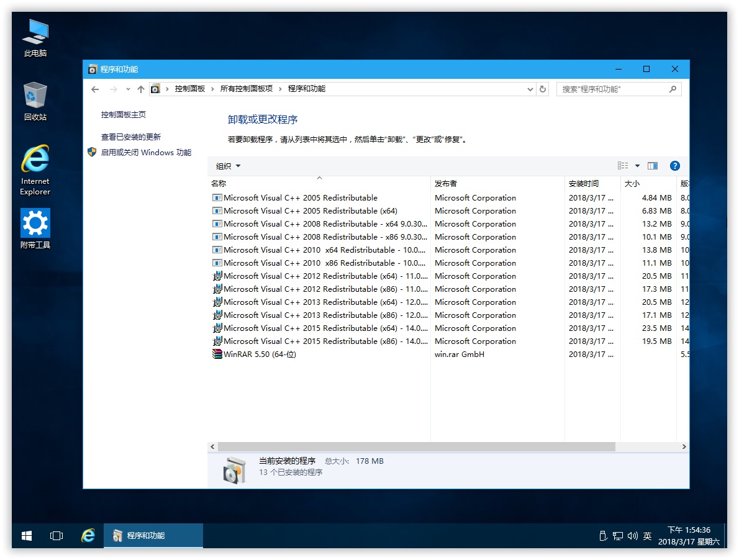The image size is (739, 560).
Task: Click the 4.84 MB size cell
Action: click(x=656, y=198)
